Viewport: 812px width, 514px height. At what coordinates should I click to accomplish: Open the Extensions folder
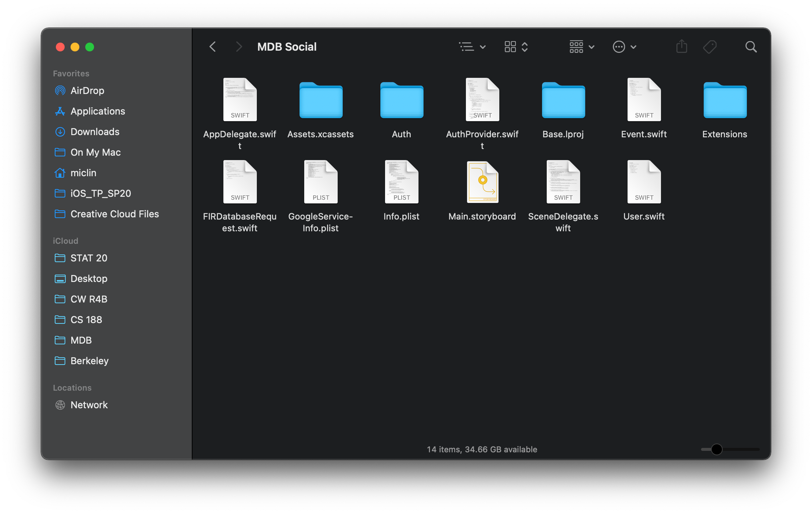coord(724,100)
